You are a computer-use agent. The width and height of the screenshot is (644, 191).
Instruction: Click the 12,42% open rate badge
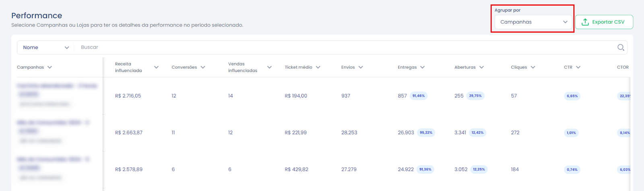[x=478, y=133]
